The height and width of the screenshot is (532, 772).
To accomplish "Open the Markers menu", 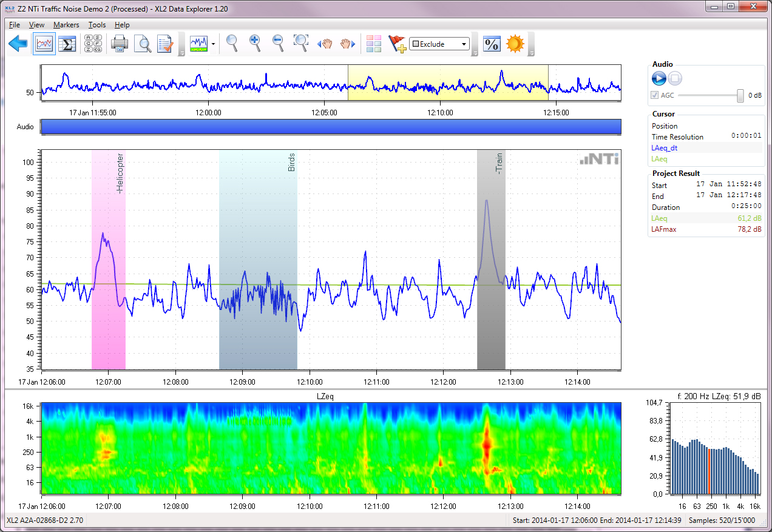I will tap(66, 25).
